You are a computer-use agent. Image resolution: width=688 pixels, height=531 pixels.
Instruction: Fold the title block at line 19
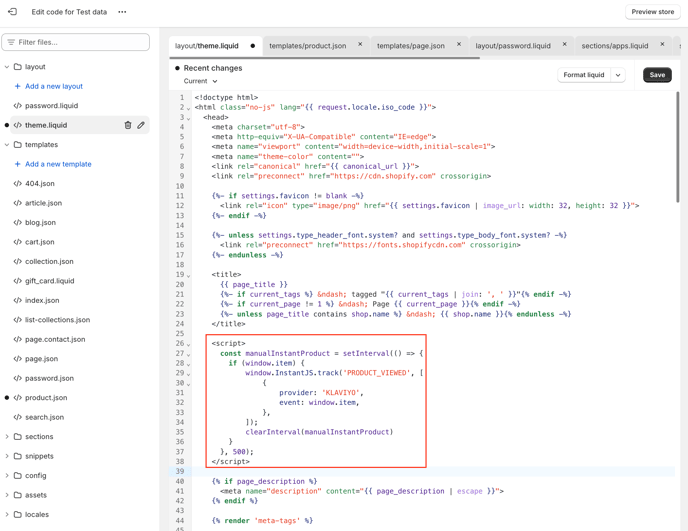(x=188, y=276)
